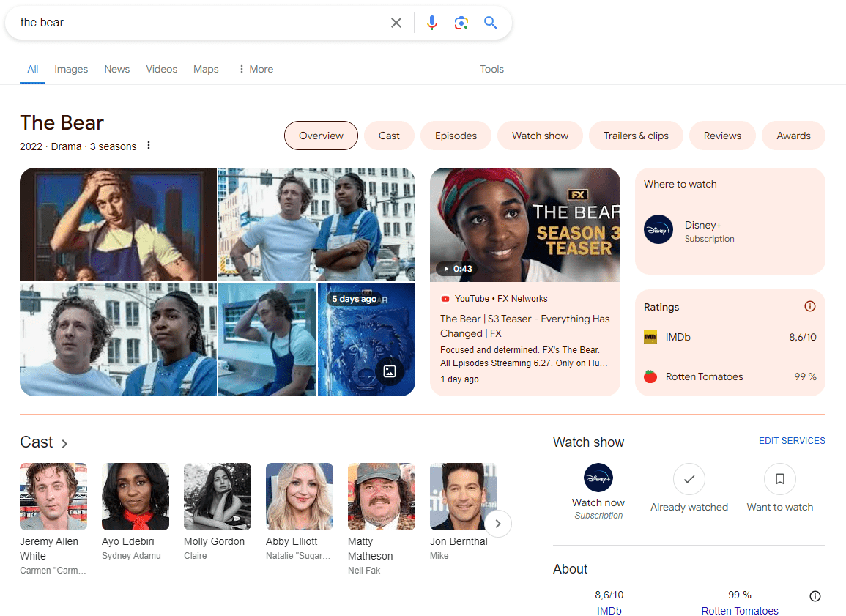Open the More search options menu

pos(256,69)
